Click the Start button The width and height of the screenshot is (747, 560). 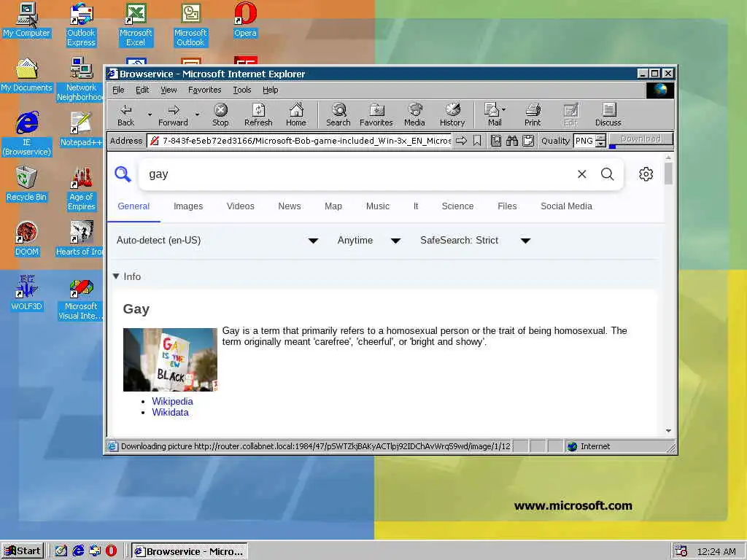(x=23, y=551)
